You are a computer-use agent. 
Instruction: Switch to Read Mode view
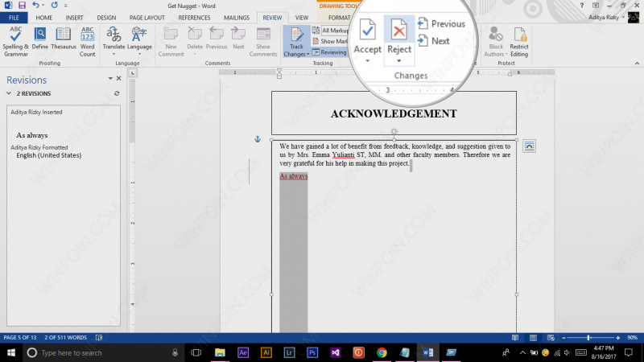[x=515, y=337]
